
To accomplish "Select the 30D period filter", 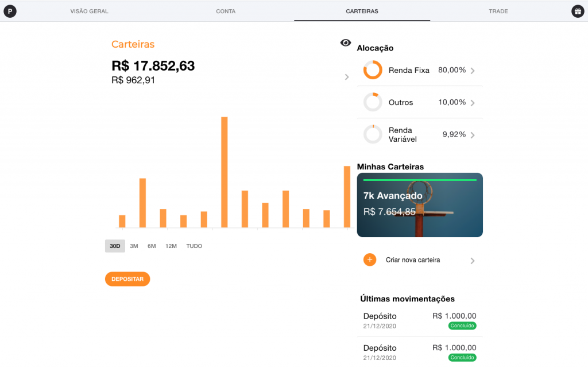I will click(115, 246).
